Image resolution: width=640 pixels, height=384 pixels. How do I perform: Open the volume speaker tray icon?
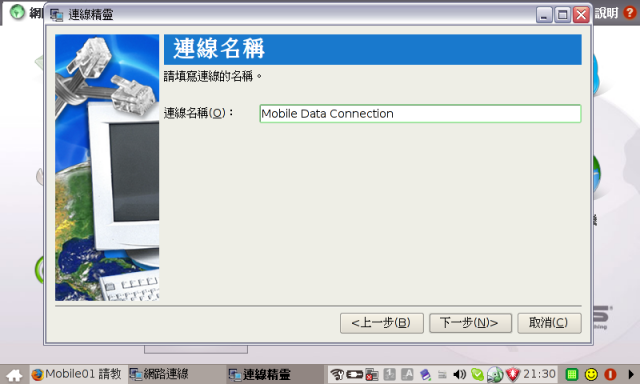460,374
